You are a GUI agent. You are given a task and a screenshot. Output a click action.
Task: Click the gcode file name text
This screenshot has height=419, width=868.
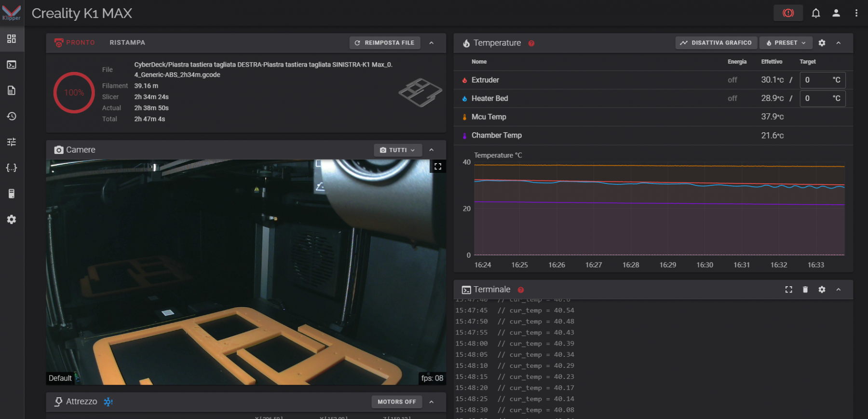pos(263,70)
